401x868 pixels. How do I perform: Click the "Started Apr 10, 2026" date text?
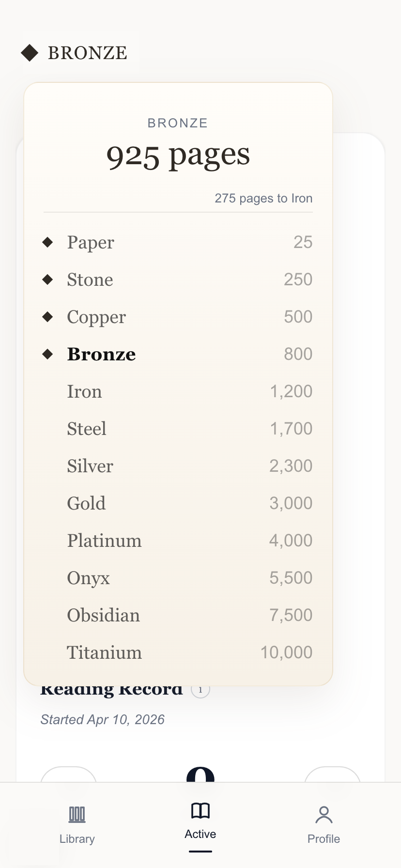[102, 720]
